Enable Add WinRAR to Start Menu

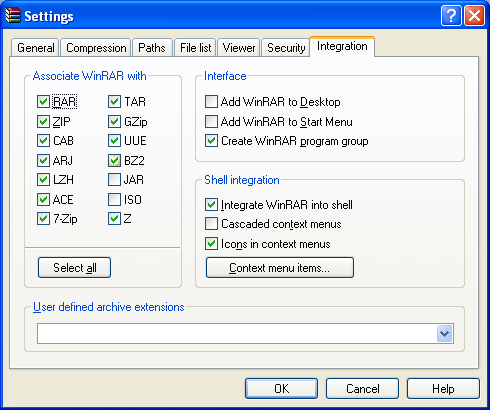(211, 122)
